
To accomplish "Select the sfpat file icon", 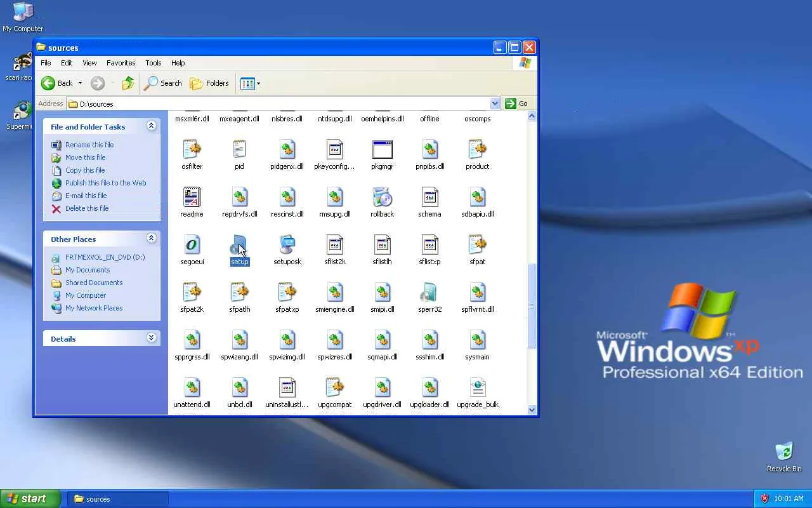I will point(477,245).
